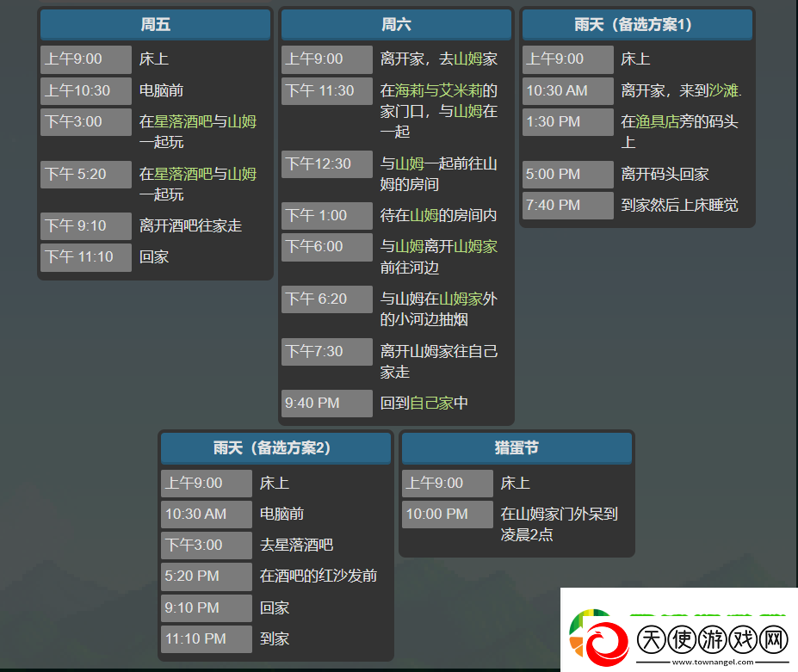Screen dimensions: 798x672
Task: Select Friday's 下午 11:10 time cell
Action: coord(86,257)
